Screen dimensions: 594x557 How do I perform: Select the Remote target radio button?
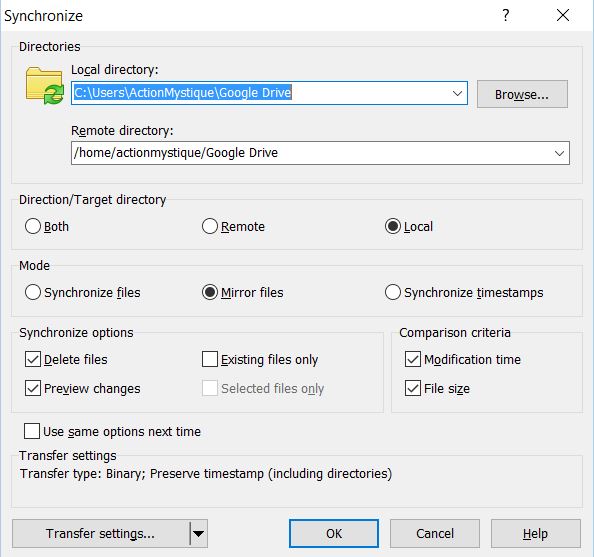[209, 226]
